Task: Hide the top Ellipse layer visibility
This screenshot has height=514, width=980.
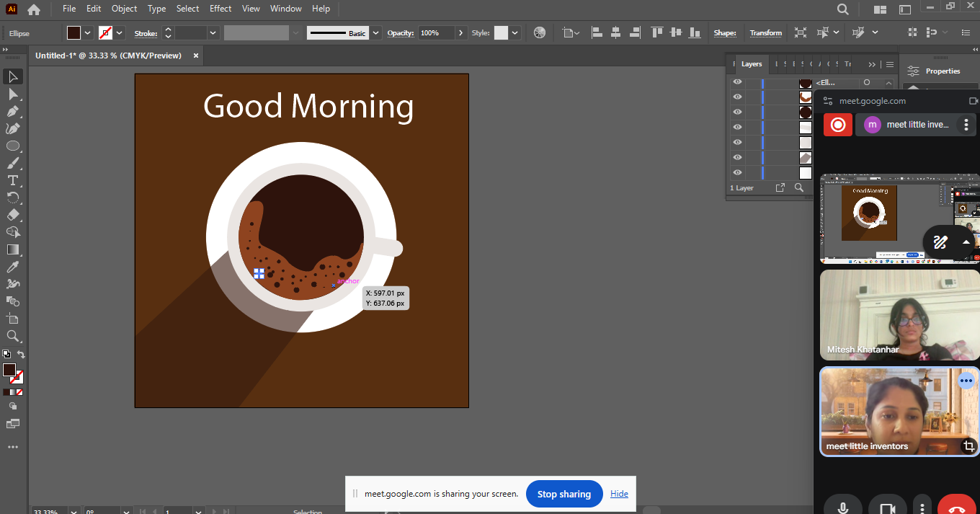Action: coord(737,82)
